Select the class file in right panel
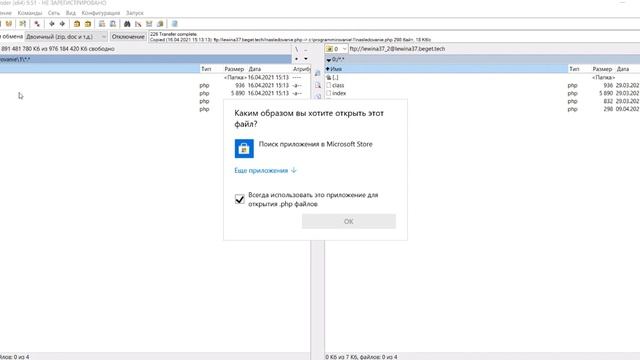Image resolution: width=640 pixels, height=360 pixels. 338,85
